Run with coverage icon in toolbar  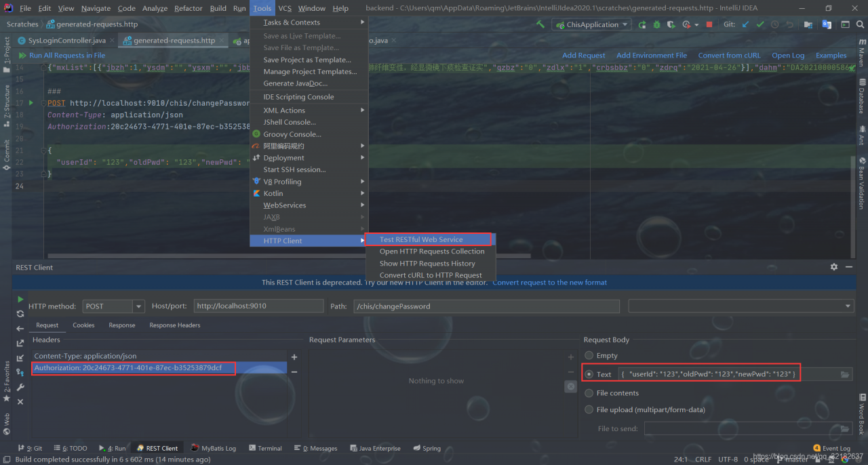pyautogui.click(x=672, y=24)
